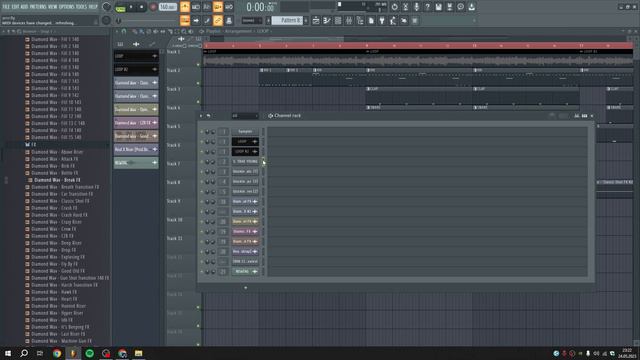This screenshot has width=640, height=360.
Task: Click the render export icon
Action: (x=449, y=7)
